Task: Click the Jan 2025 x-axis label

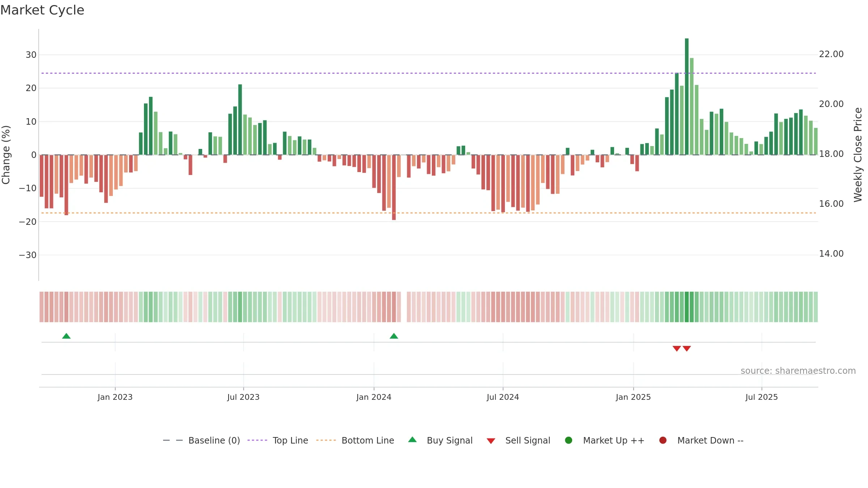Action: click(633, 397)
